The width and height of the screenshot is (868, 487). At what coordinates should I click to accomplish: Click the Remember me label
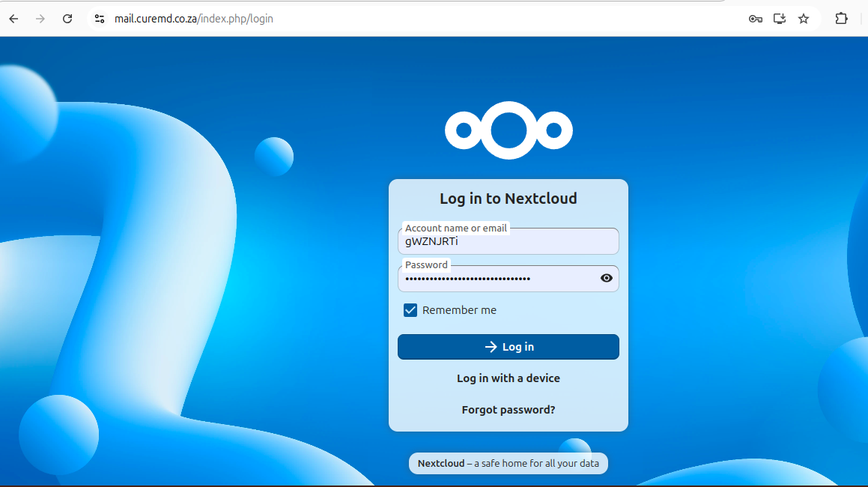coord(460,310)
